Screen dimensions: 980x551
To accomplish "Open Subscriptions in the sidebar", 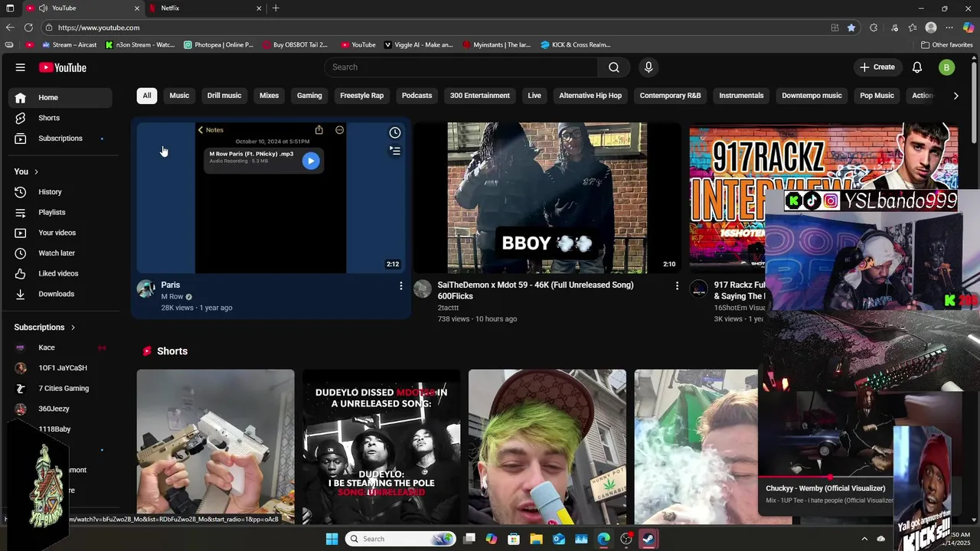I will 60,139.
